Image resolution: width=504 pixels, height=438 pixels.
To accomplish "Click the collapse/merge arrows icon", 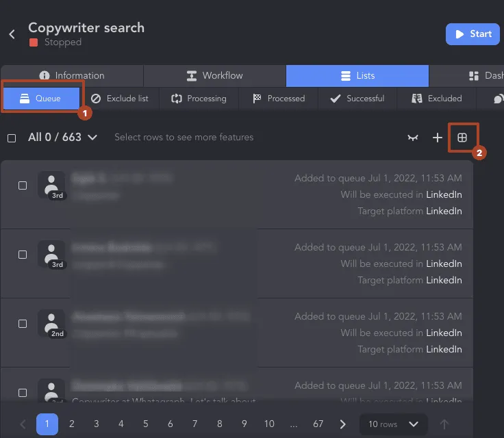I will tap(413, 138).
